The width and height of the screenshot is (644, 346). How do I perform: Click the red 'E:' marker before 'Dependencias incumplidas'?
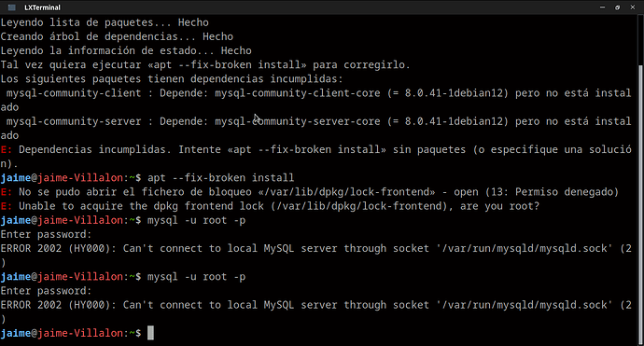[7, 149]
